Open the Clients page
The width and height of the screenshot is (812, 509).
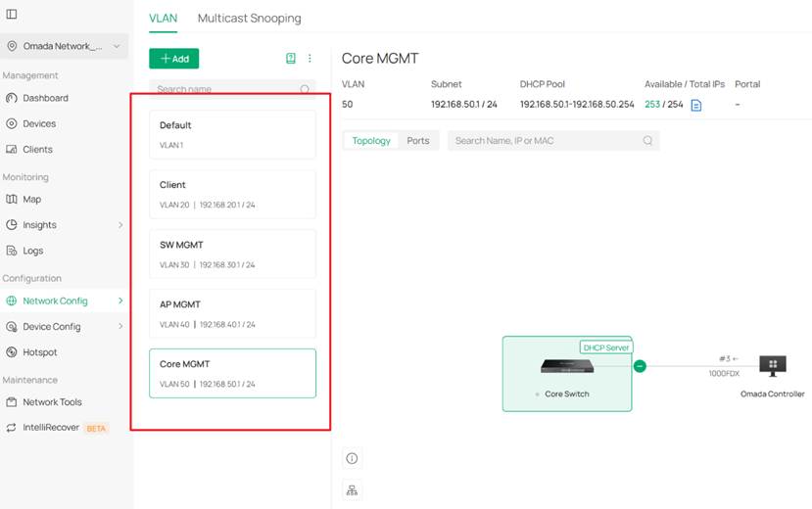(x=37, y=149)
